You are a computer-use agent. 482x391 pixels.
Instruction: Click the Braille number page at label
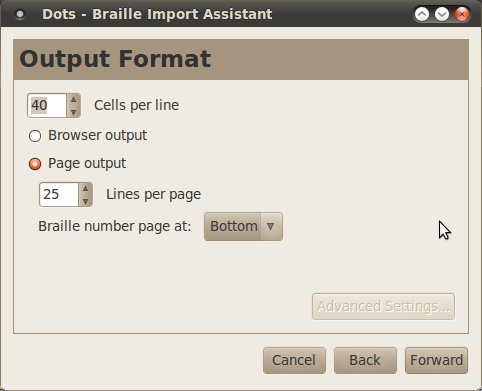[115, 227]
